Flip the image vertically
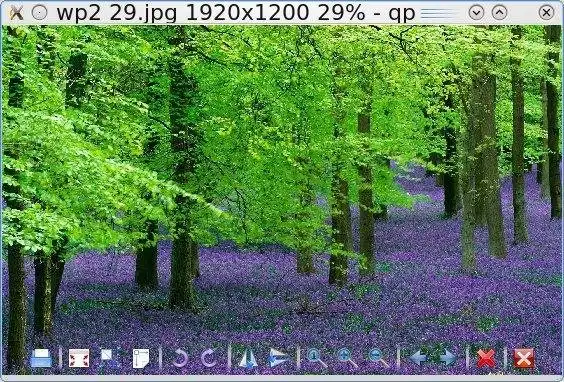 [x=279, y=358]
